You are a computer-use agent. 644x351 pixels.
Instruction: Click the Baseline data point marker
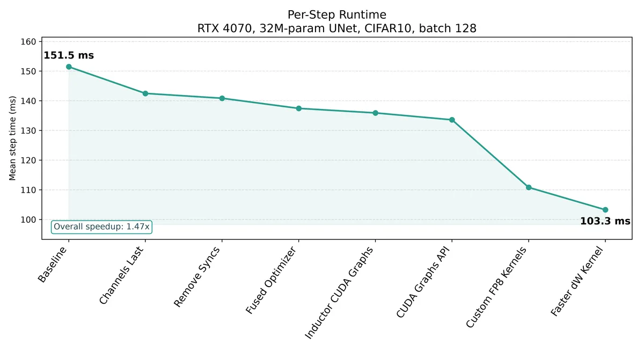pyautogui.click(x=69, y=67)
